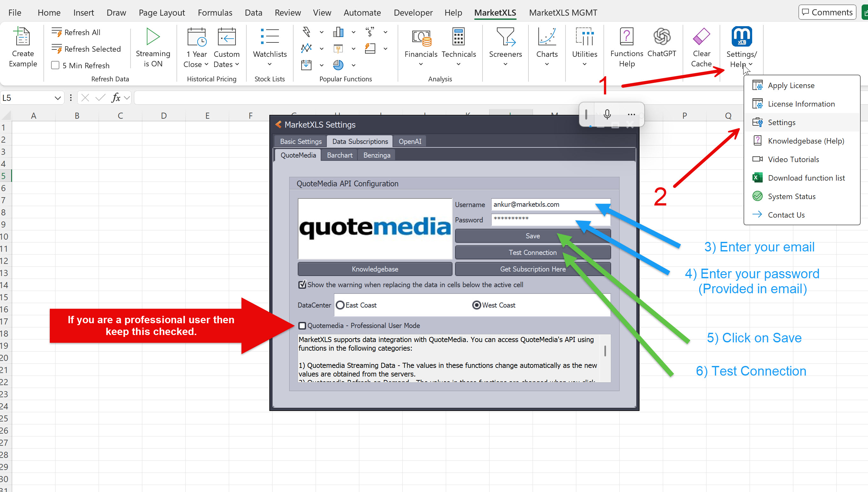The width and height of the screenshot is (868, 492).
Task: Click the Clear Cache eraser icon
Action: 701,36
